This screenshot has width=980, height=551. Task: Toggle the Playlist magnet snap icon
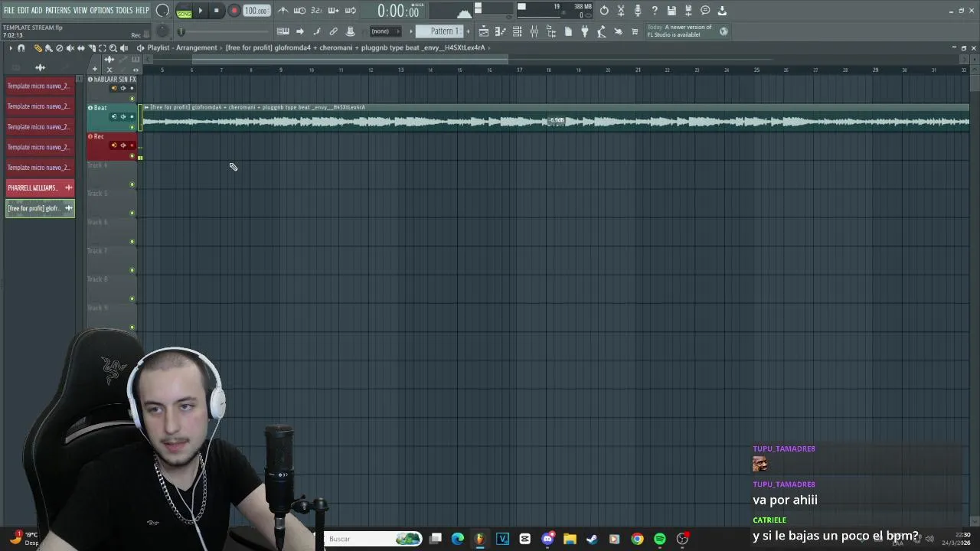pyautogui.click(x=21, y=48)
